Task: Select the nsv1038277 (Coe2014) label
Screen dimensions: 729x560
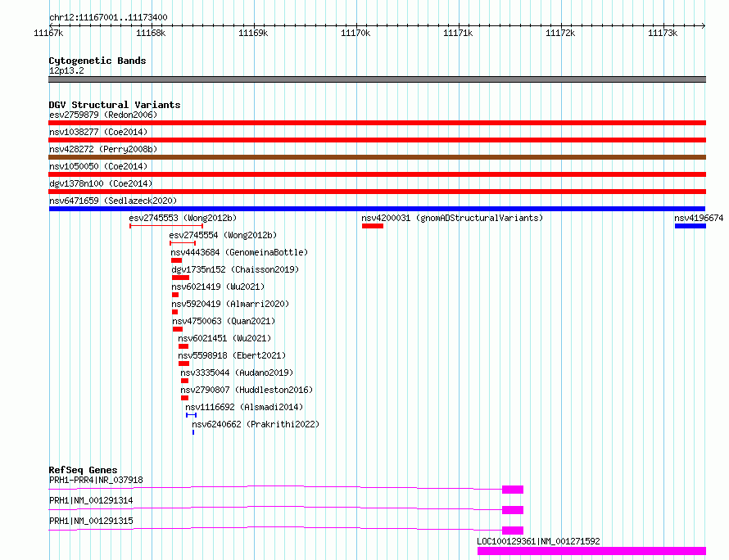Action: 98,132
